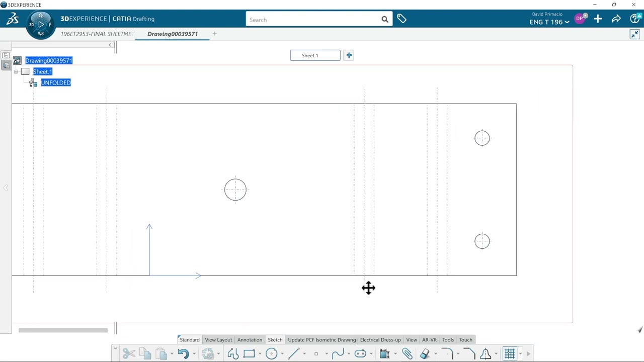The height and width of the screenshot is (362, 644).
Task: Click the plus Add icon in top bar
Action: (x=598, y=19)
